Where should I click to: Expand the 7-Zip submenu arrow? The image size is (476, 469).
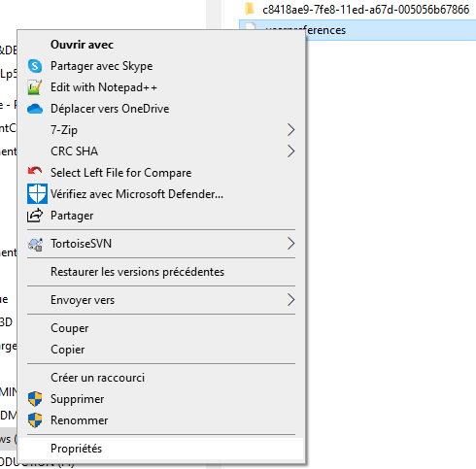[x=290, y=130]
